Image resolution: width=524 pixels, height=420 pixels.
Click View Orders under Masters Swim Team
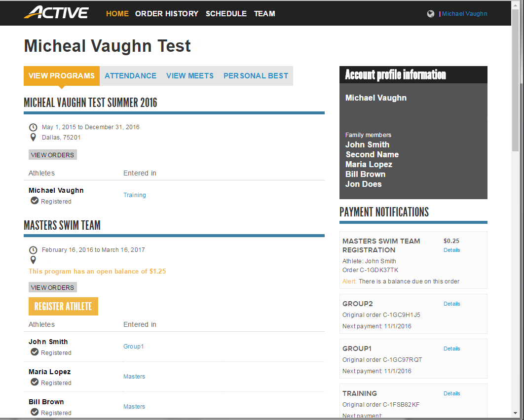coord(52,287)
